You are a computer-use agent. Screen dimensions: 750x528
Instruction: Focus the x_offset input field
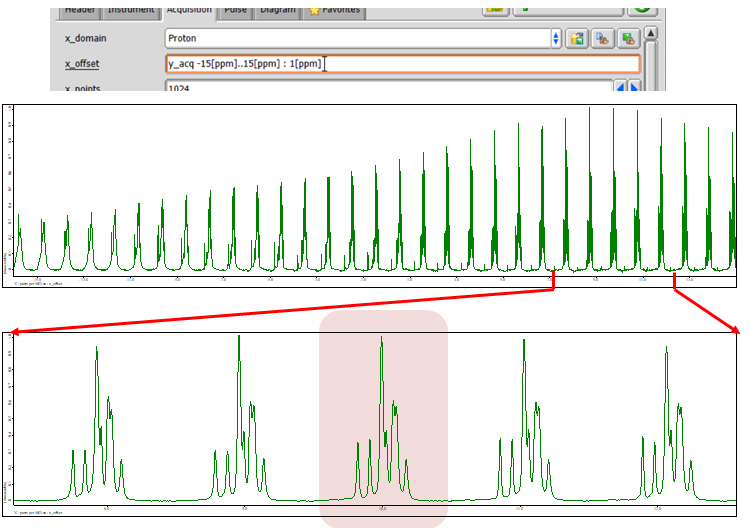coord(402,64)
